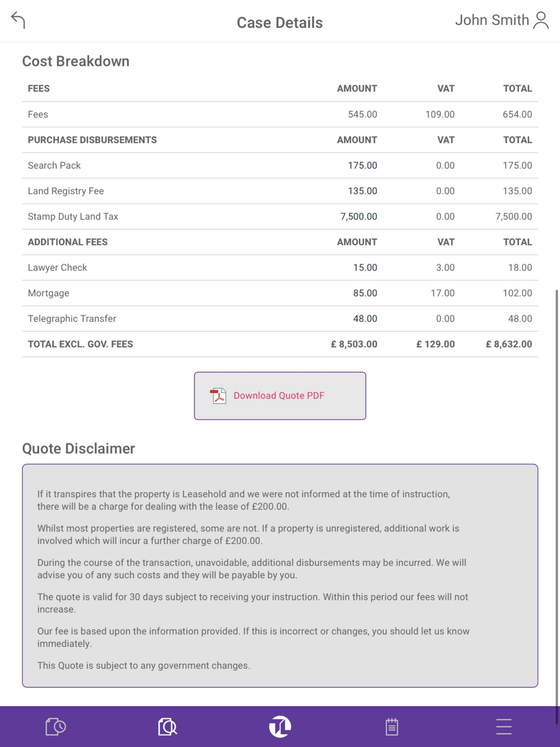Click the Quote Disclaimer text box
560x747 pixels.
point(280,576)
